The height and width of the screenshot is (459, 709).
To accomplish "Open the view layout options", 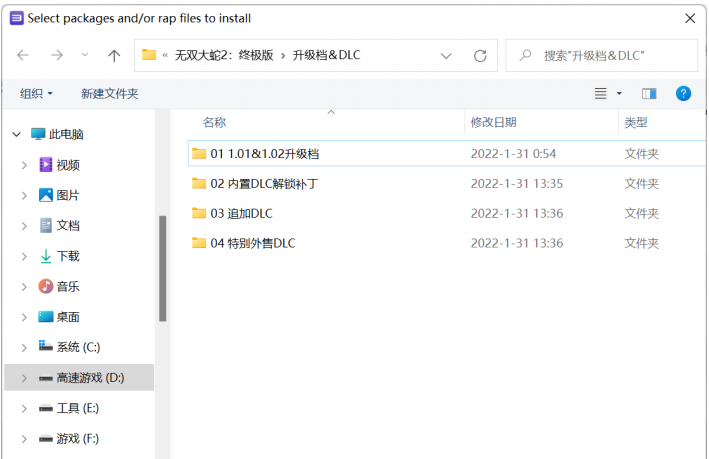I will tap(607, 93).
